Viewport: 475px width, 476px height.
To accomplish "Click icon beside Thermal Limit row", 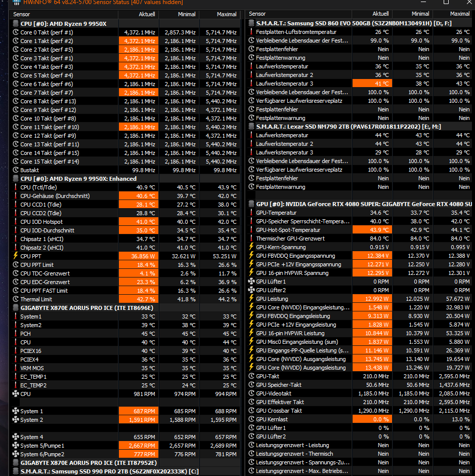I will point(16,299).
